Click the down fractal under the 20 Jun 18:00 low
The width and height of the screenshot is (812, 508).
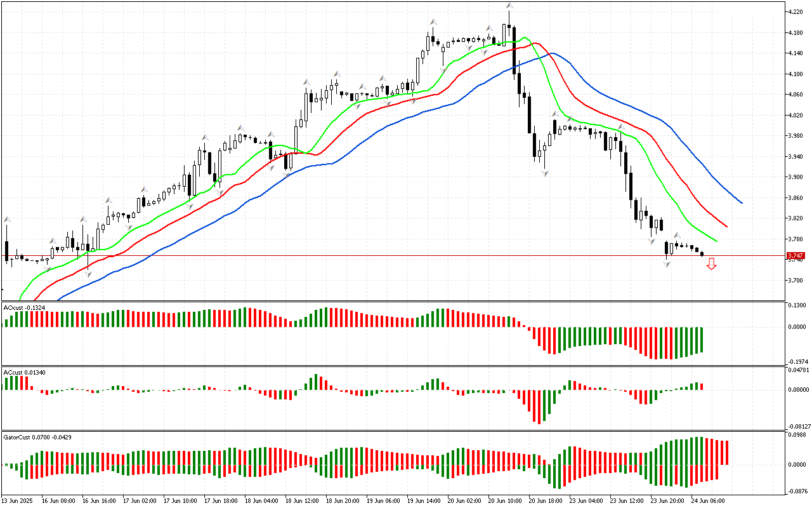(x=544, y=173)
